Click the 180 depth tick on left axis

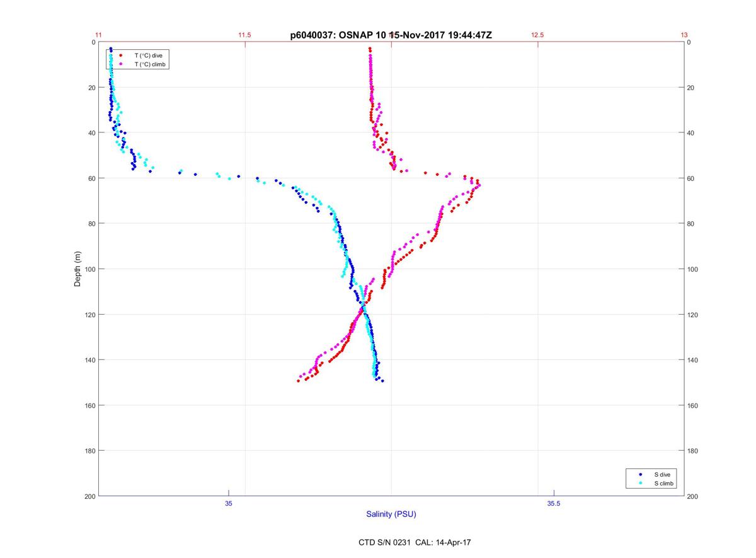(x=90, y=451)
